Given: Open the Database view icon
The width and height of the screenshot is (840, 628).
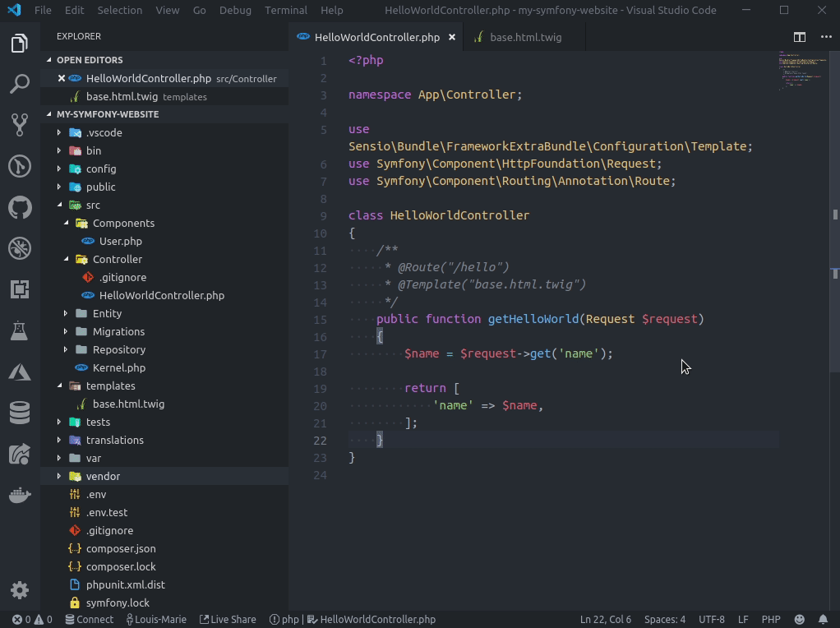Looking at the screenshot, I should (20, 413).
